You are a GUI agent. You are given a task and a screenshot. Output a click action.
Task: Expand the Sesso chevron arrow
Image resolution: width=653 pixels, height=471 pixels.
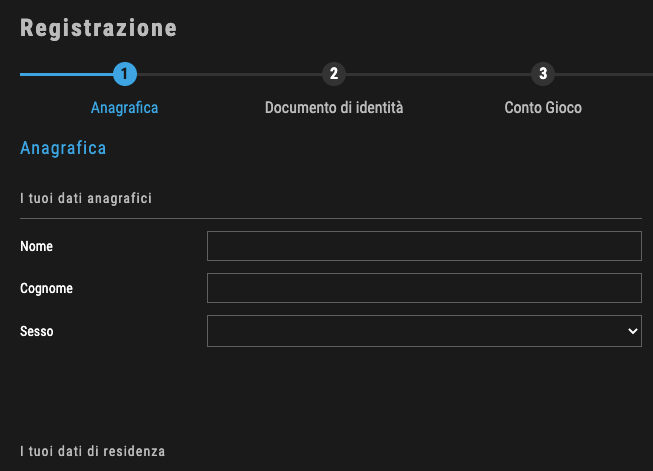click(x=633, y=331)
